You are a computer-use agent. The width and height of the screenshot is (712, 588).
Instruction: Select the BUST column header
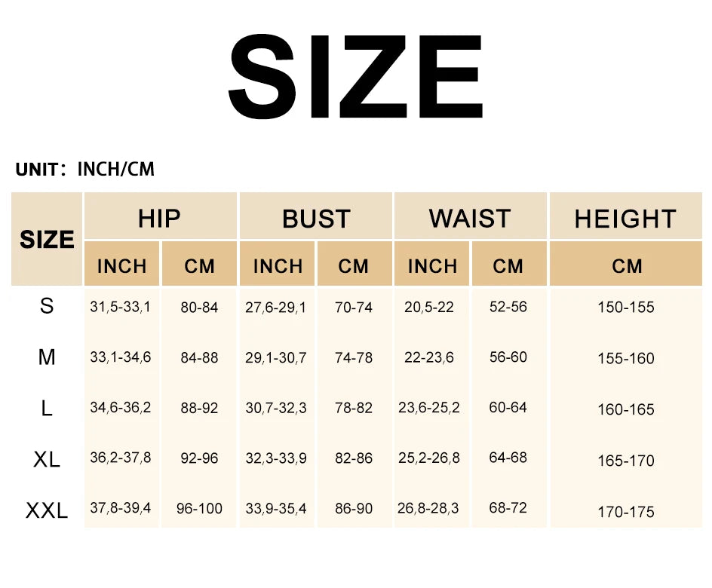pyautogui.click(x=316, y=219)
